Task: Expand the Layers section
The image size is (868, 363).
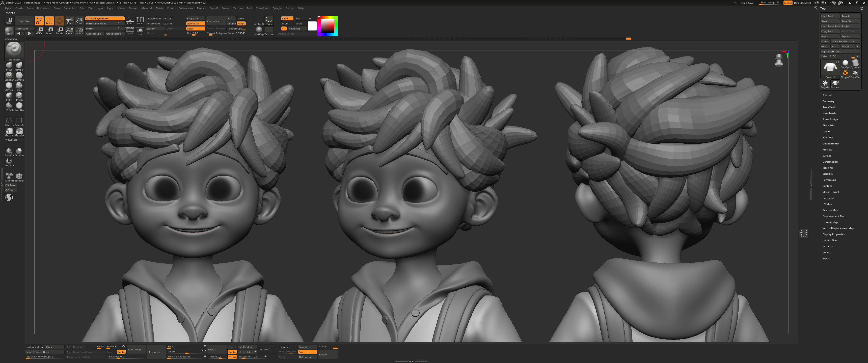Action: pos(826,132)
